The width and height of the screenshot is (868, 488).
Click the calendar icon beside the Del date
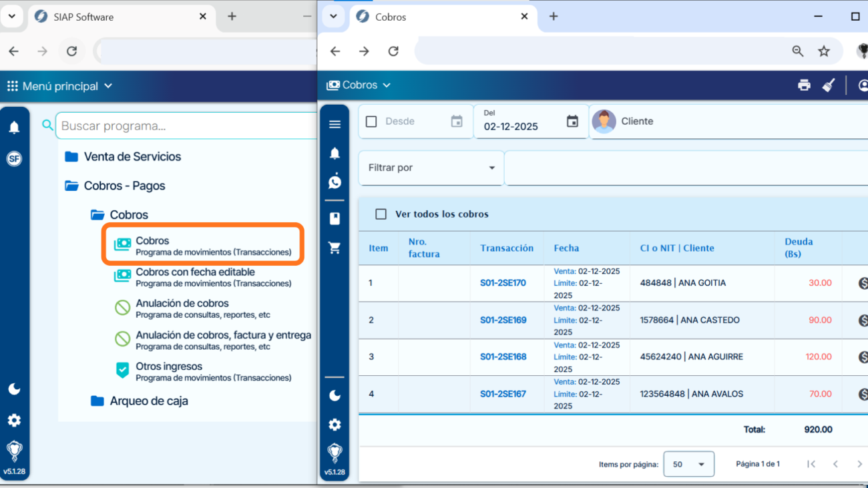click(x=572, y=121)
